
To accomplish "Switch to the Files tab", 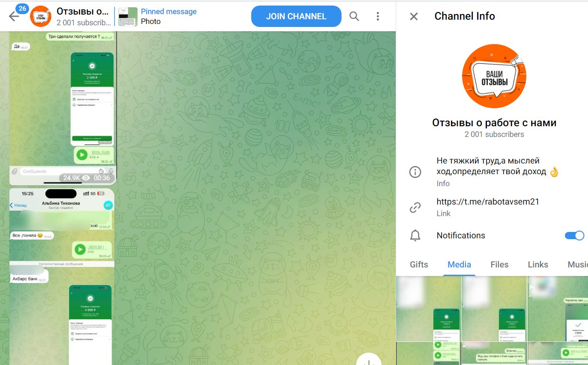I will [x=499, y=264].
